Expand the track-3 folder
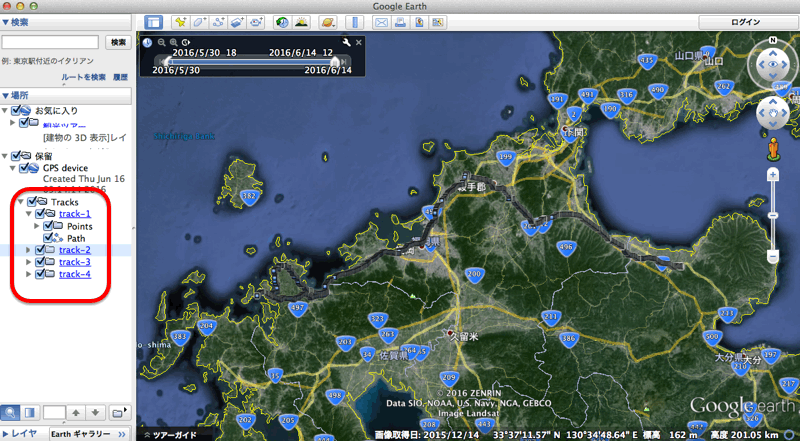Viewport: 800px width, 441px height. [x=29, y=262]
